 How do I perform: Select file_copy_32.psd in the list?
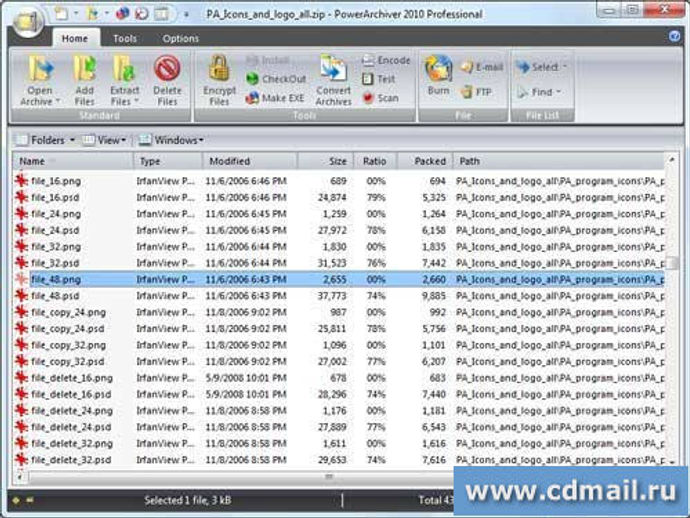point(68,362)
